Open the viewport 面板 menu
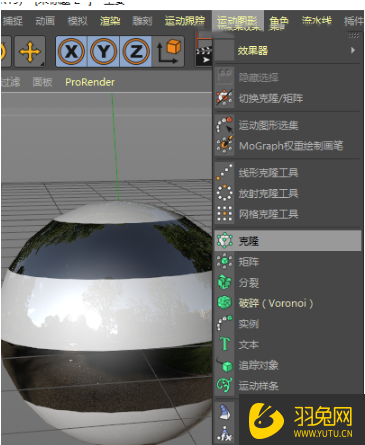 [42, 82]
